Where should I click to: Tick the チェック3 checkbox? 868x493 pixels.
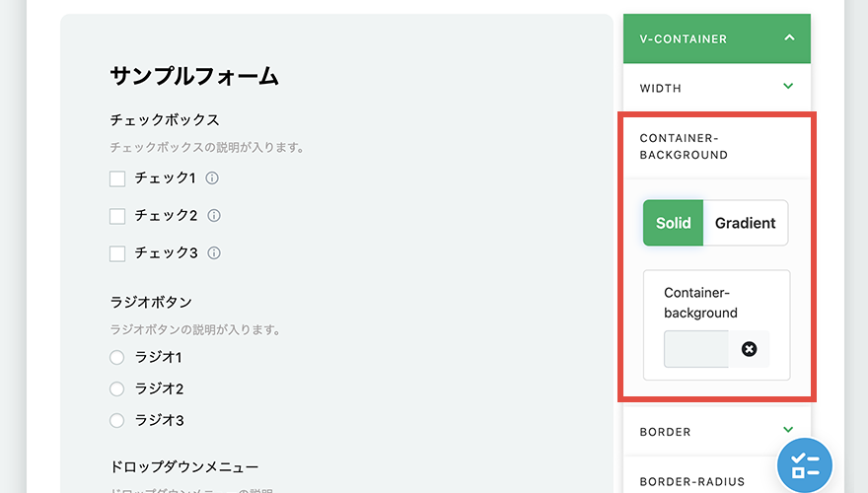(x=117, y=253)
